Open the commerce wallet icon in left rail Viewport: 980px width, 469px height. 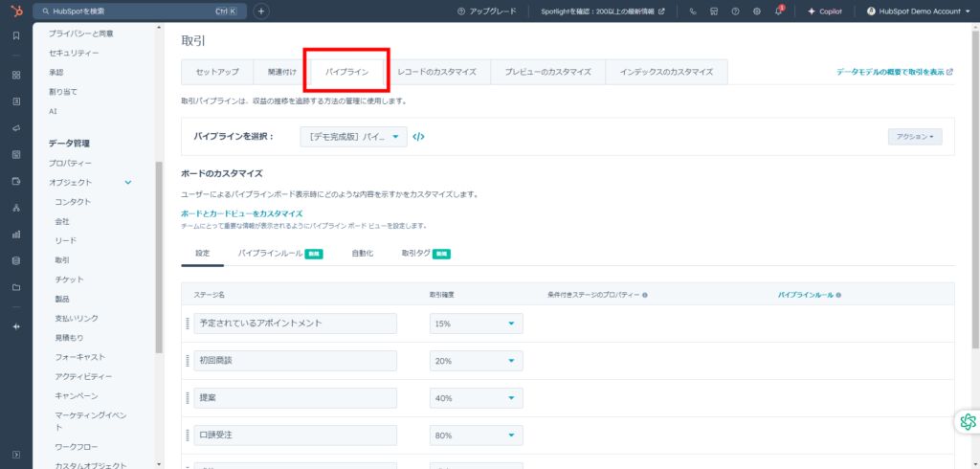(x=16, y=181)
